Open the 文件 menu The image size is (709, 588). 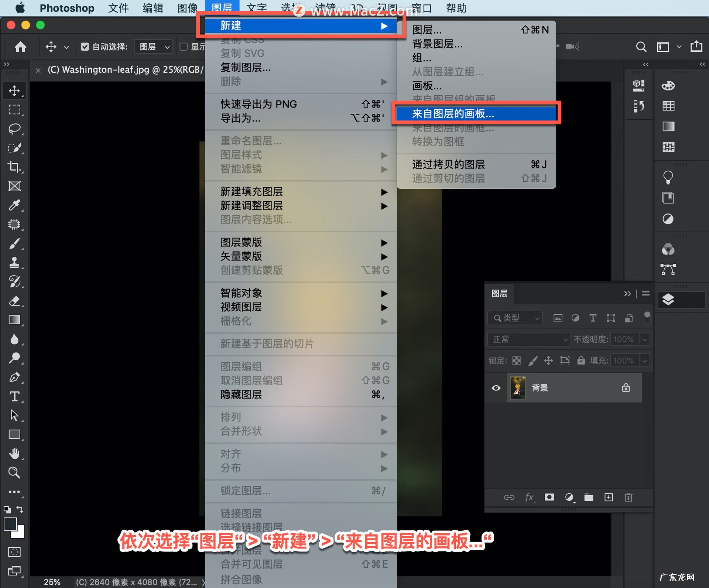tap(118, 8)
